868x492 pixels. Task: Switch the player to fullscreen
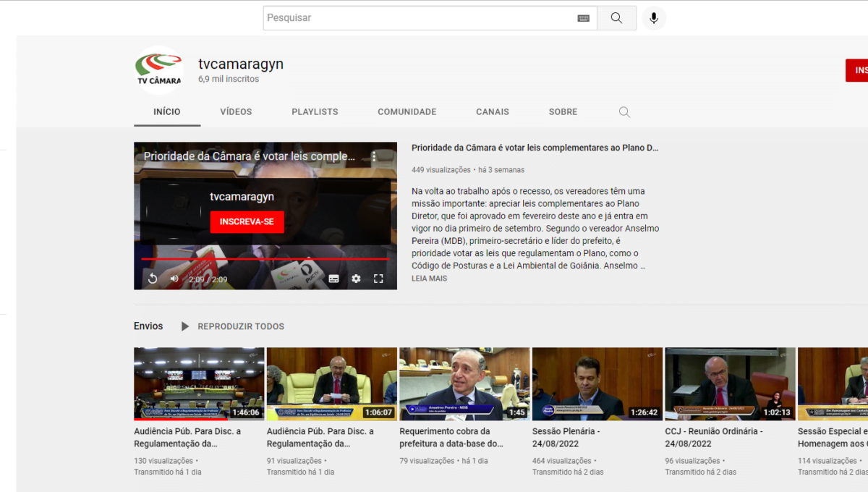pos(378,279)
